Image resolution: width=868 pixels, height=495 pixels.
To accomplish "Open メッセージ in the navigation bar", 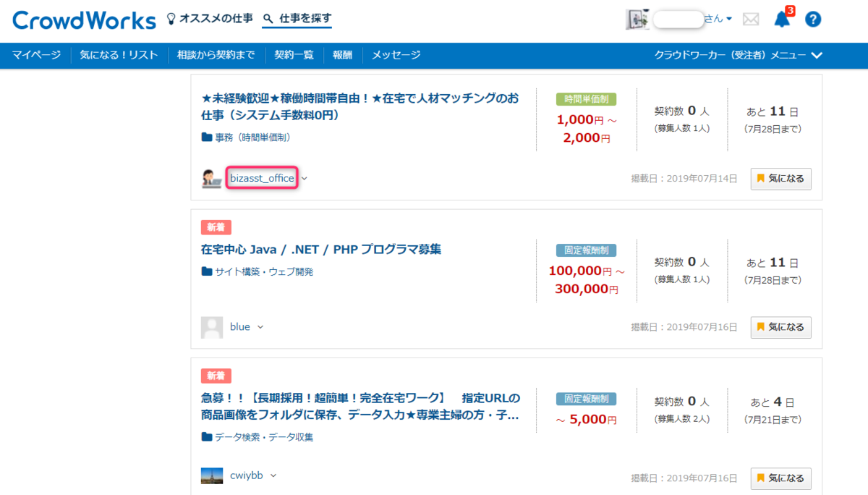I will tap(396, 55).
